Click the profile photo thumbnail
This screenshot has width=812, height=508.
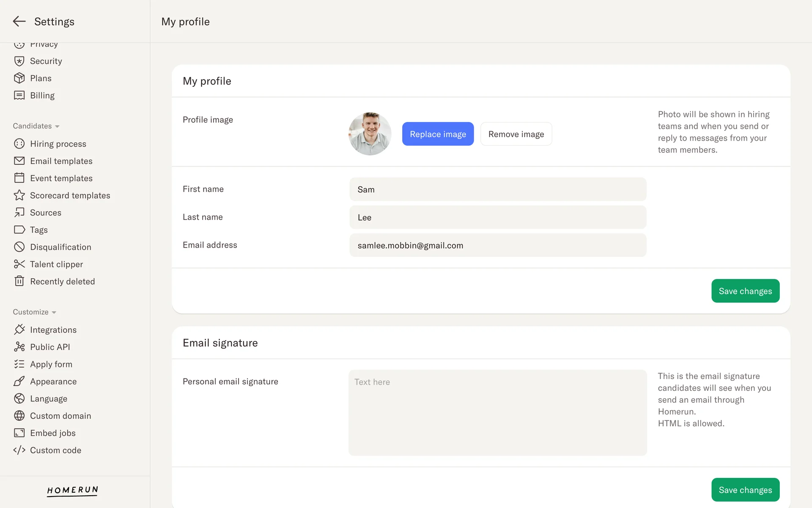click(370, 134)
